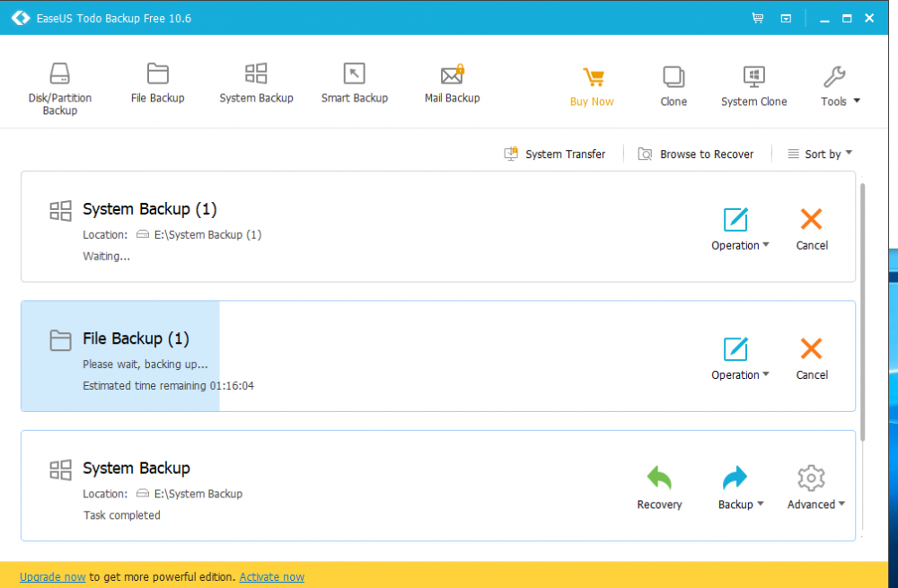This screenshot has height=588, width=898.
Task: Open Advanced settings for System Backup
Action: [815, 487]
